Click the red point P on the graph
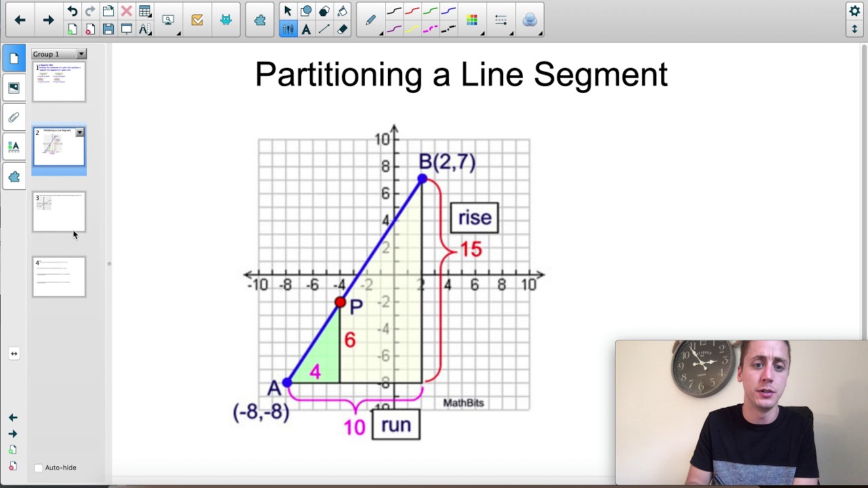This screenshot has width=868, height=488. tap(340, 302)
